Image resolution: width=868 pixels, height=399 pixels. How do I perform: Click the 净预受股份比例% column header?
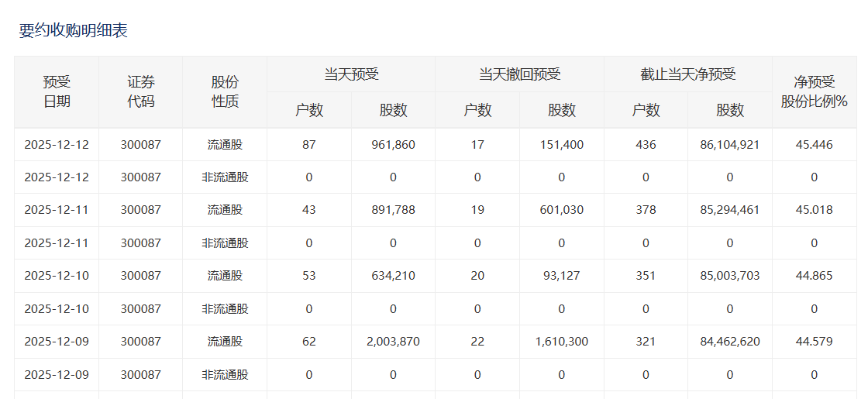pos(815,92)
